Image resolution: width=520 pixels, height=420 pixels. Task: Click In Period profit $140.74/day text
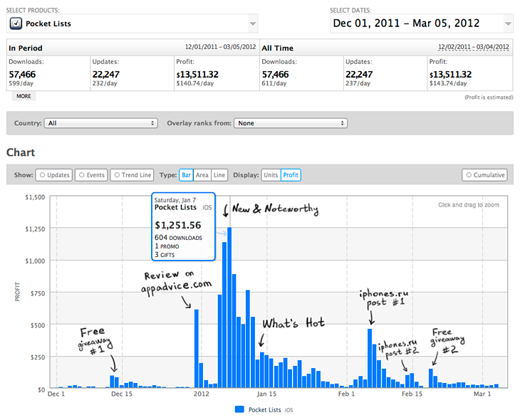tap(195, 83)
